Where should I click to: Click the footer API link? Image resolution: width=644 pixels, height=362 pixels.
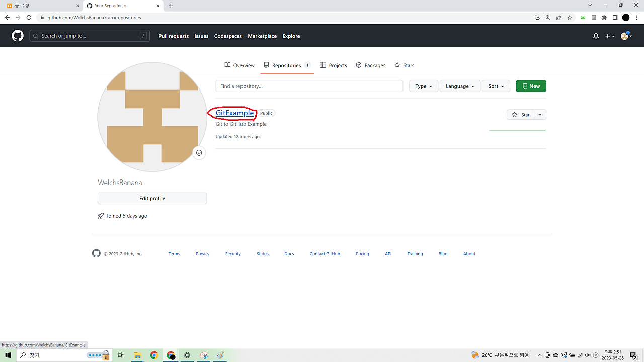click(x=388, y=254)
